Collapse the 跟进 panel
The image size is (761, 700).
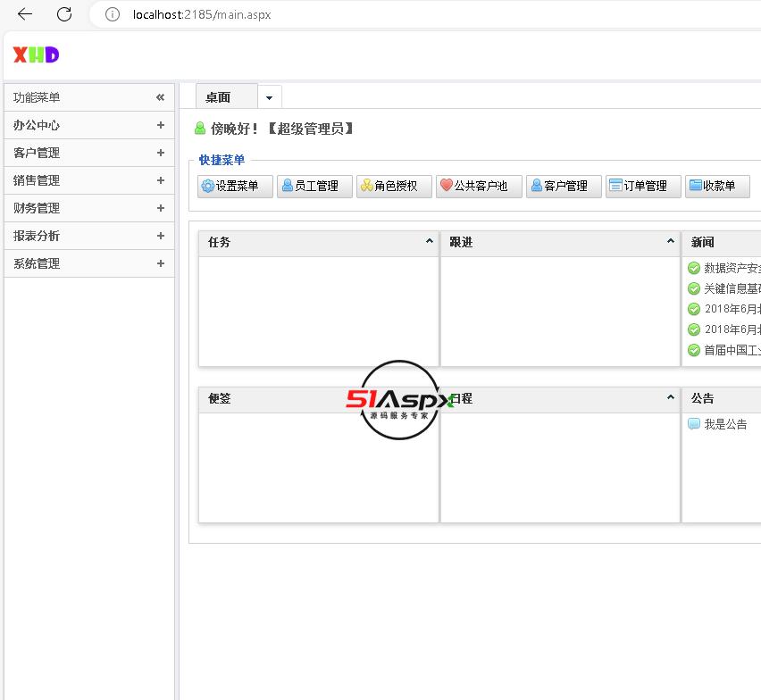pos(671,242)
